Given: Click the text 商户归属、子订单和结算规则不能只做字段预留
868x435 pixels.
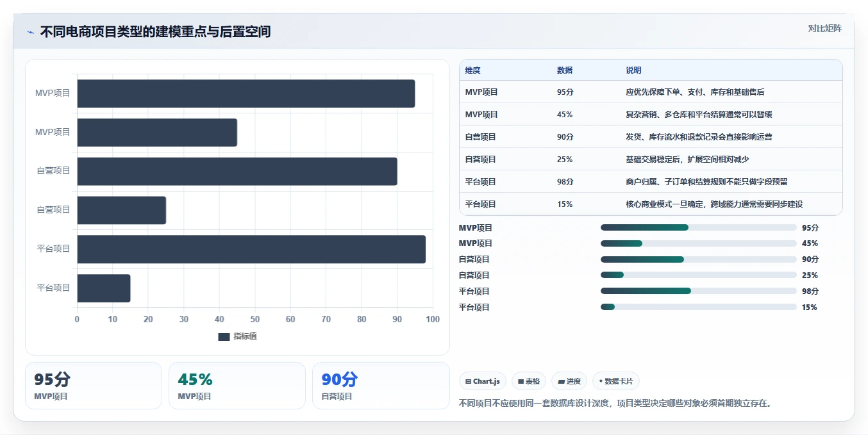Looking at the screenshot, I should [x=706, y=182].
